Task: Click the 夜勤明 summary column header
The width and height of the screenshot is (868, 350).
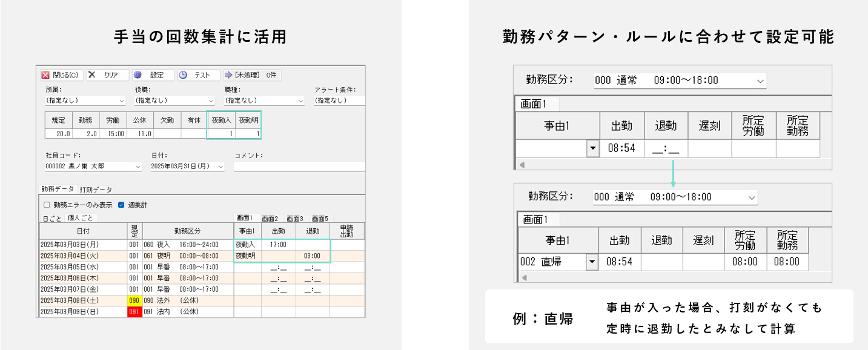Action: click(248, 120)
